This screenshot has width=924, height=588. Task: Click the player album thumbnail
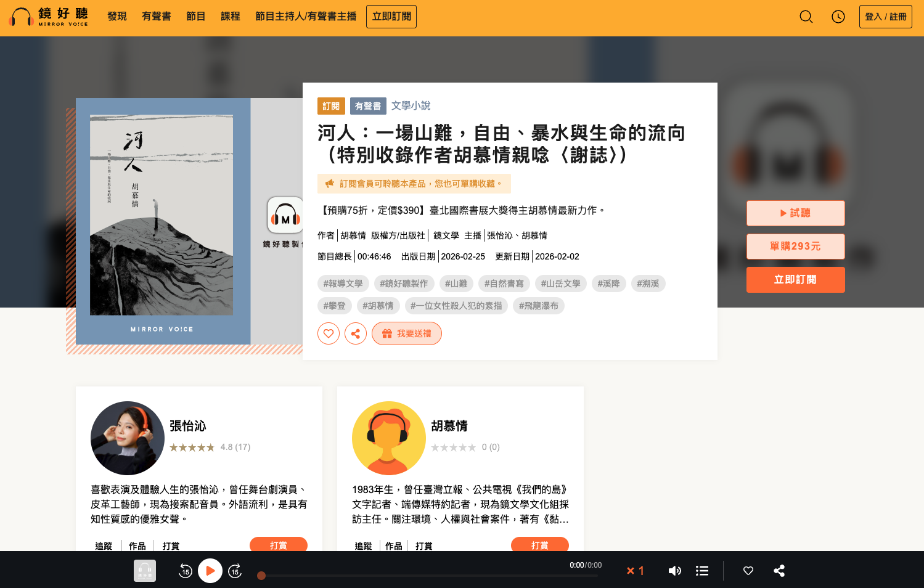click(145, 571)
